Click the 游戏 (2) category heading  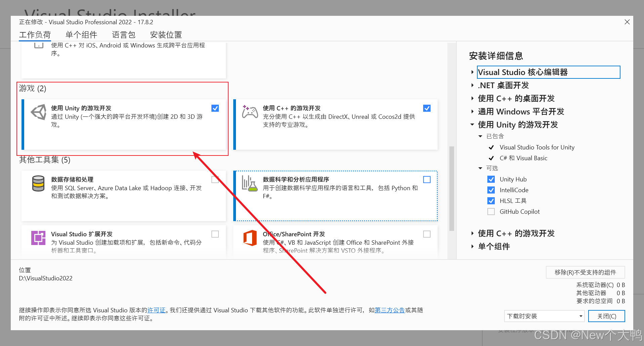(33, 88)
